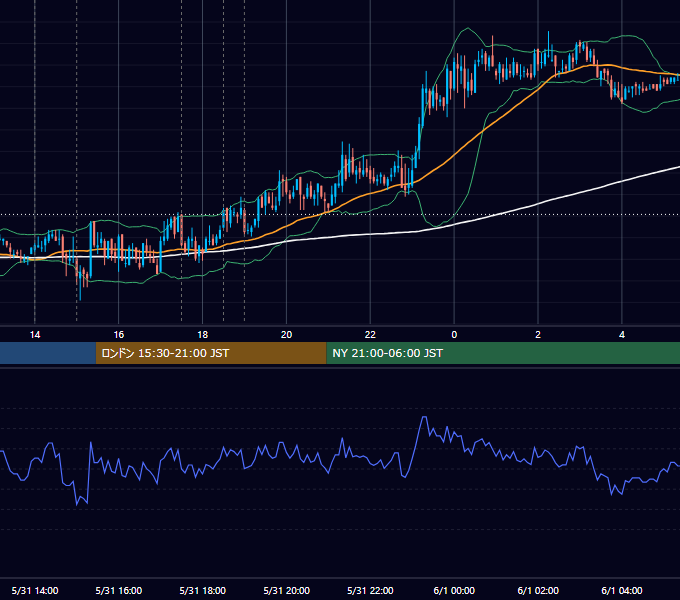Click the 5/31 14:00 date label
The height and width of the screenshot is (600, 680).
[35, 590]
